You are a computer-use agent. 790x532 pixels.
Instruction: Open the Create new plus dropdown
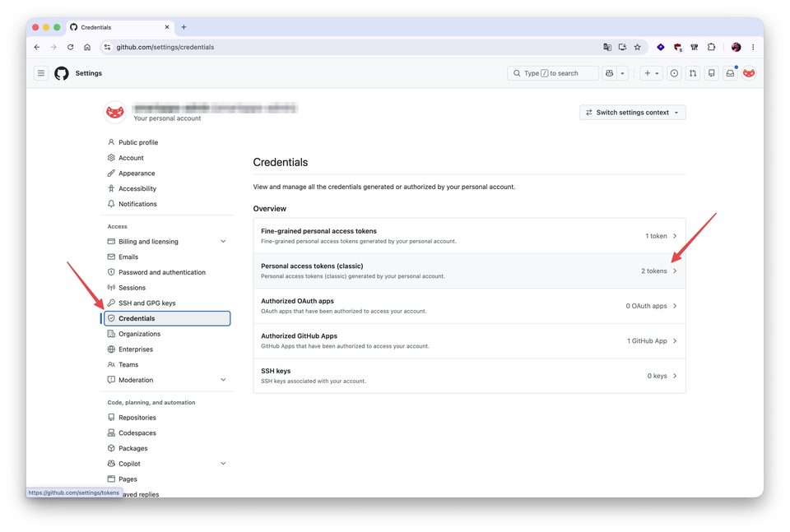[651, 73]
